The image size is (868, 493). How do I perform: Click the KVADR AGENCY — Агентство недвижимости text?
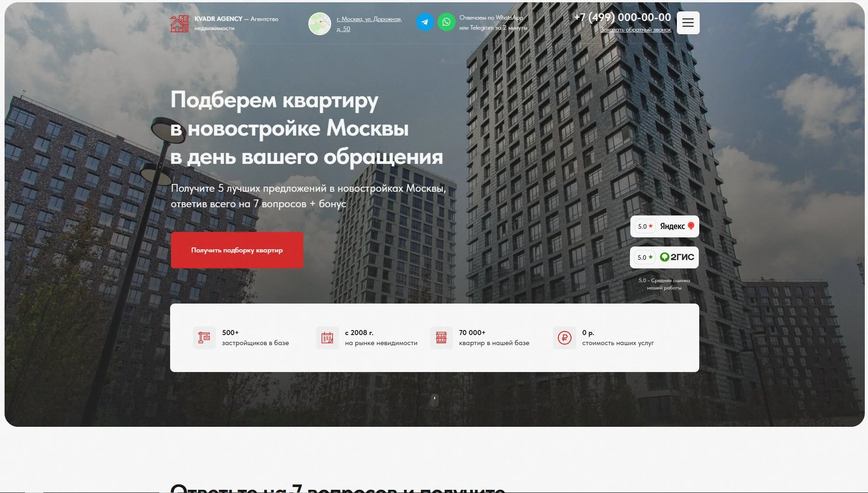[236, 23]
